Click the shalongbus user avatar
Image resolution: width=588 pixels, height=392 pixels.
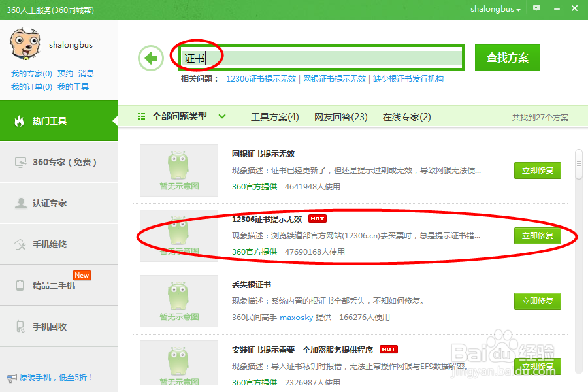pos(25,44)
